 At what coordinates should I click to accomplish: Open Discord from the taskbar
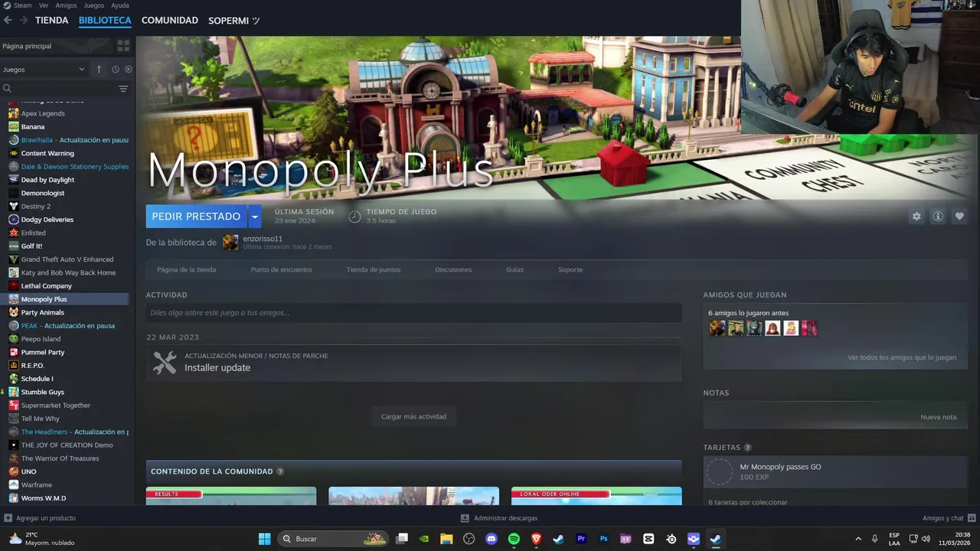click(492, 539)
